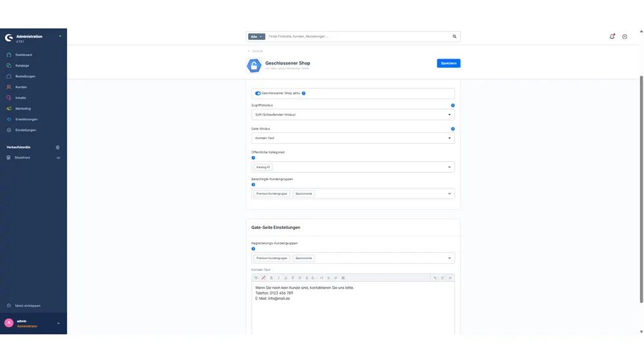Toggle bold in Kontakt-Text editor
Image resolution: width=644 pixels, height=363 pixels.
271,278
